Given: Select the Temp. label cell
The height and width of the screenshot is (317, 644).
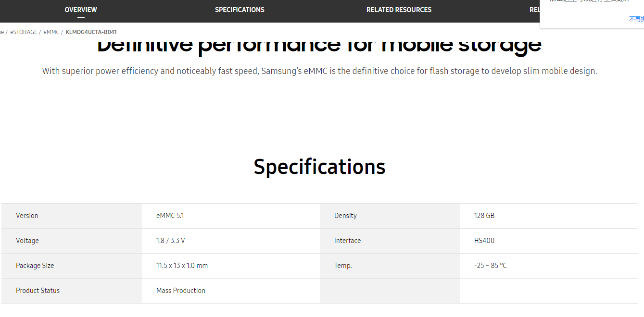Looking at the screenshot, I should click(x=390, y=266).
